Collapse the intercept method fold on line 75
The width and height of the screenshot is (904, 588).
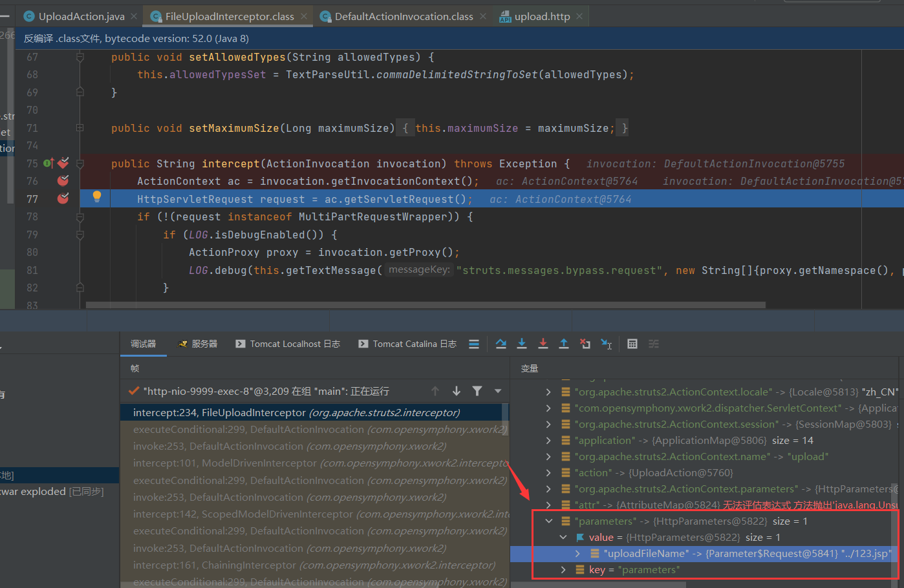click(80, 163)
